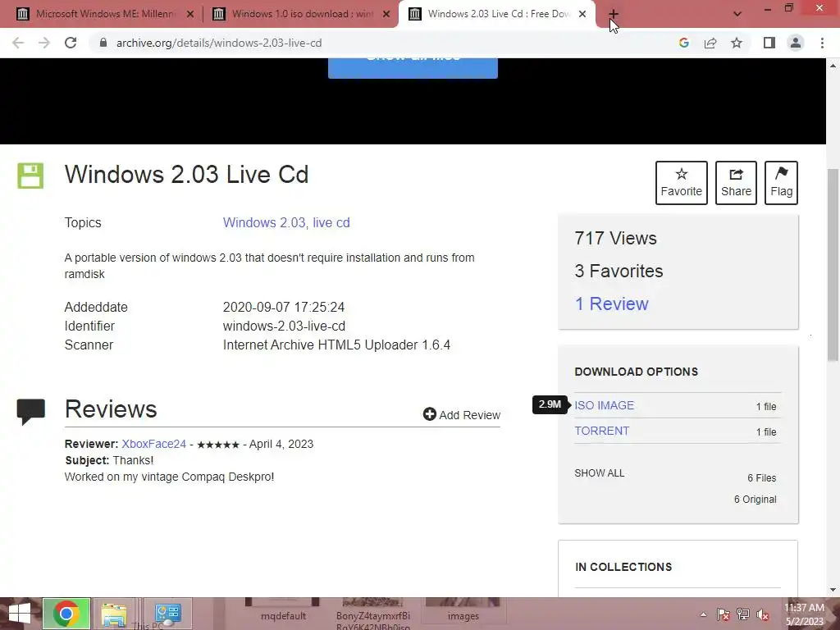
Task: Close the Microsoft Windows ME tab
Action: [190, 15]
